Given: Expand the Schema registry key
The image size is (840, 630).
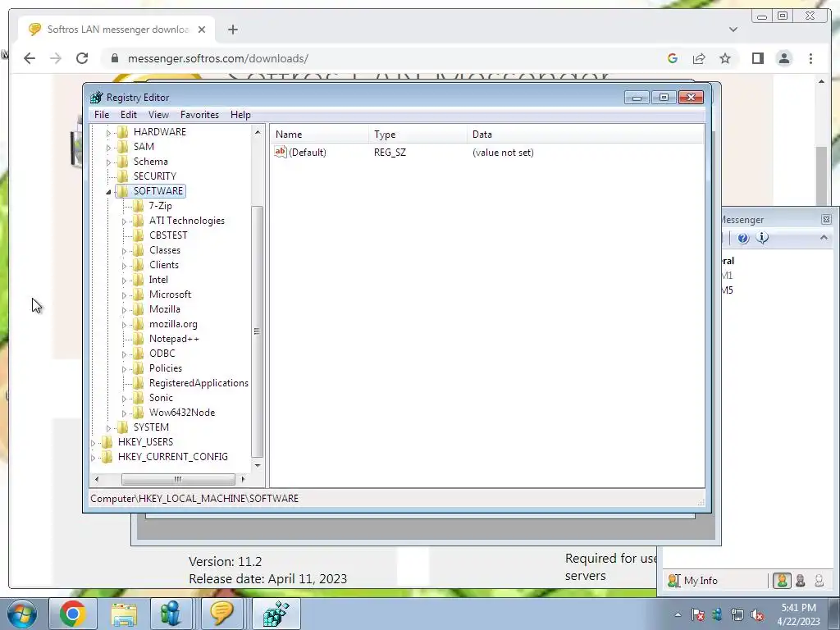Looking at the screenshot, I should (x=108, y=162).
